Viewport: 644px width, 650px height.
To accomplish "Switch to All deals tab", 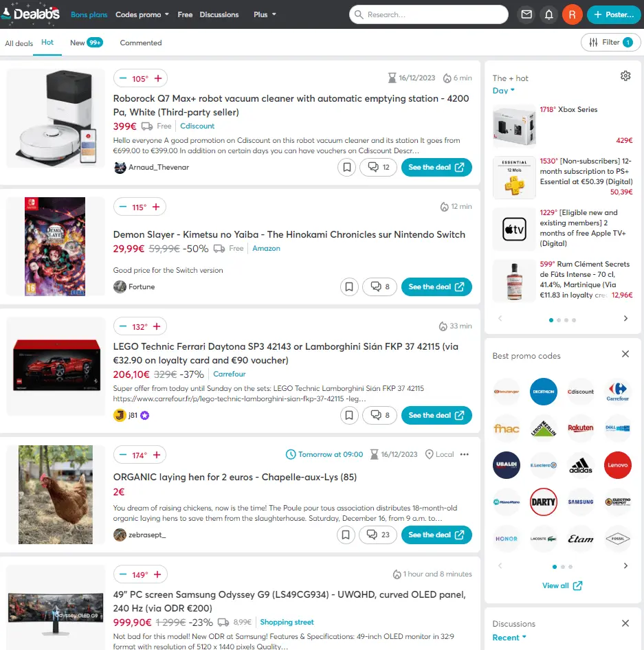I will (x=19, y=43).
